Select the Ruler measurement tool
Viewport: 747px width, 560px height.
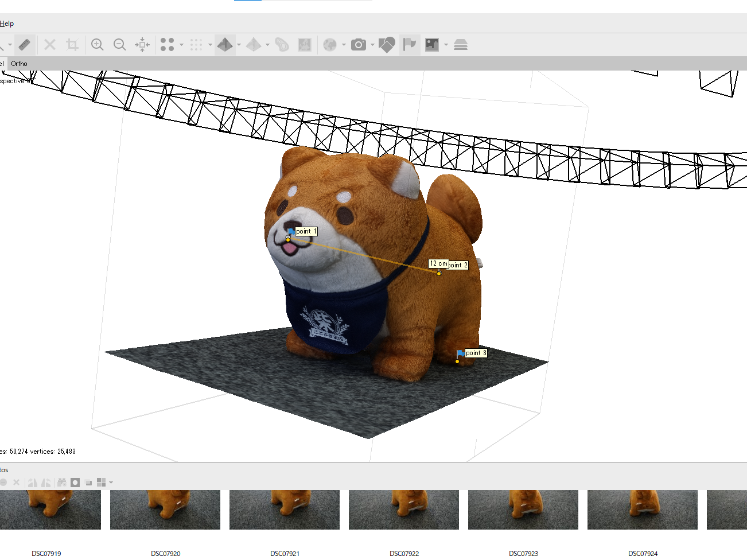point(24,45)
